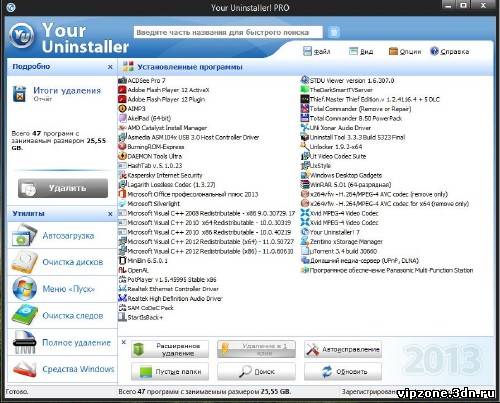Click the Пустые папки button
Image resolution: width=500 pixels, height=403 pixels.
point(170,372)
